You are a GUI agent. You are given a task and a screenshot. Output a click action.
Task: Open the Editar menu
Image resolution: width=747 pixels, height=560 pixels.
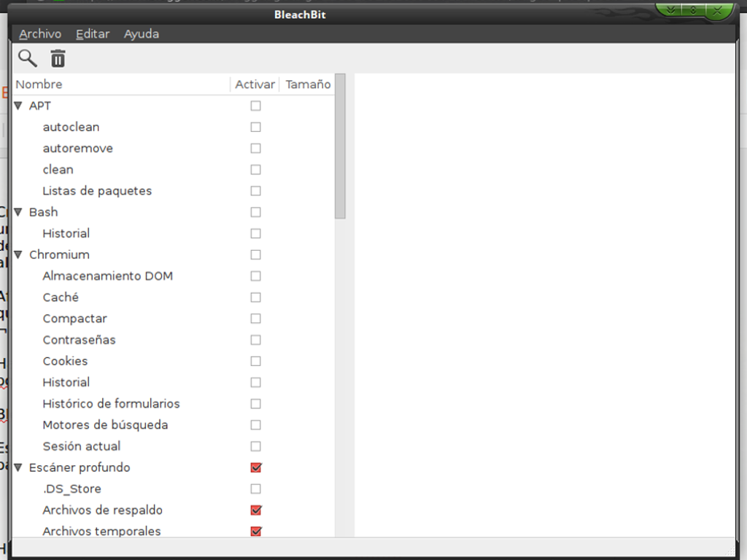93,34
